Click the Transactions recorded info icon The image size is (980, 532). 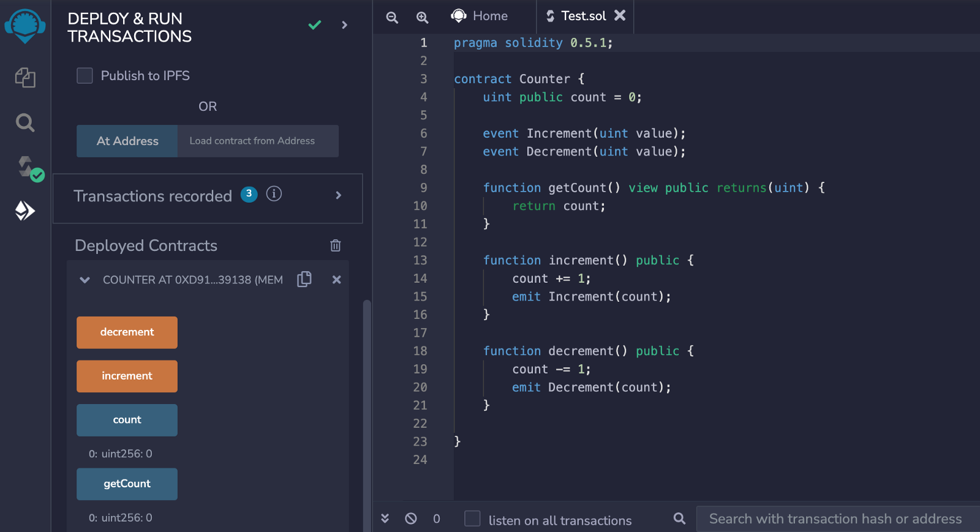pos(274,194)
